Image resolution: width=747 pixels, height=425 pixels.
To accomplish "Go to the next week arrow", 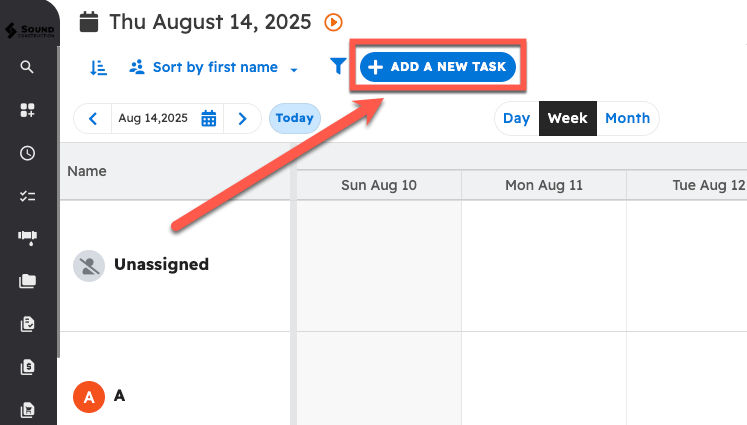I will tap(242, 118).
